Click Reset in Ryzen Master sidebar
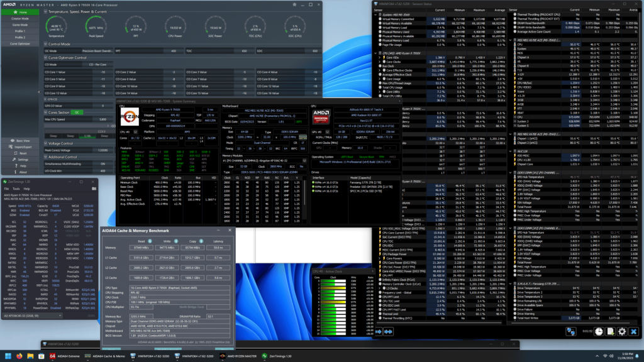This screenshot has height=362, width=644. click(19, 153)
